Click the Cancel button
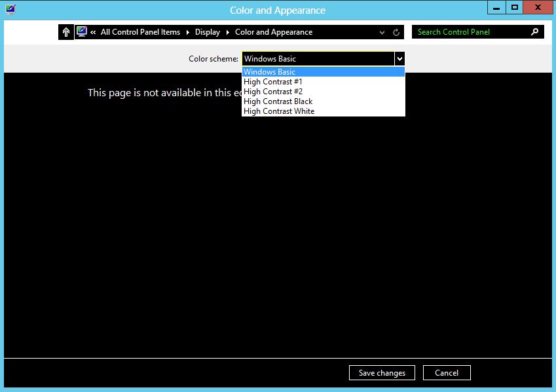556x392 pixels. click(x=447, y=373)
